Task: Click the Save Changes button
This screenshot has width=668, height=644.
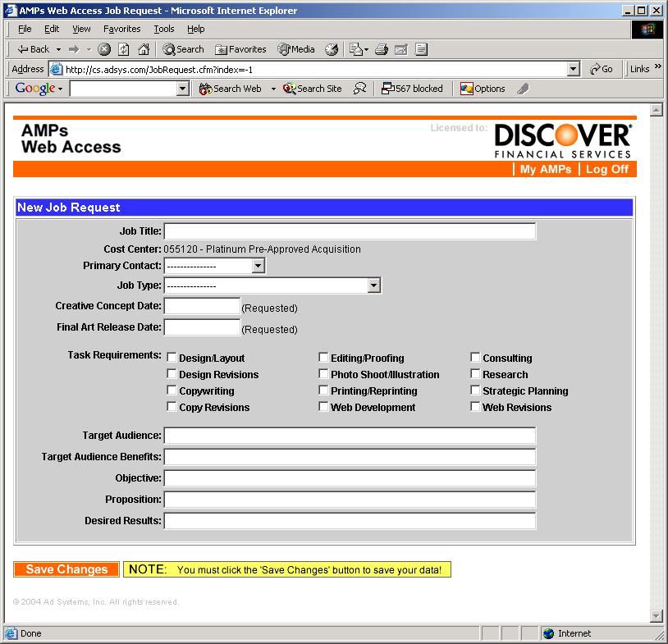Action: pyautogui.click(x=66, y=569)
